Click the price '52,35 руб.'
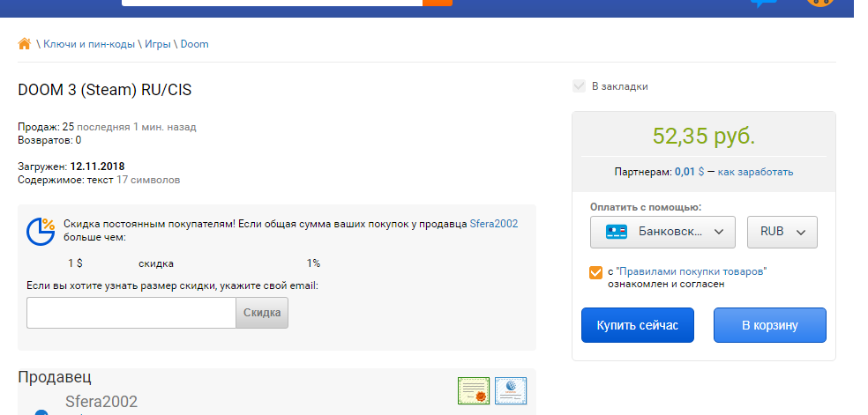Image resolution: width=868 pixels, height=415 pixels. (704, 136)
